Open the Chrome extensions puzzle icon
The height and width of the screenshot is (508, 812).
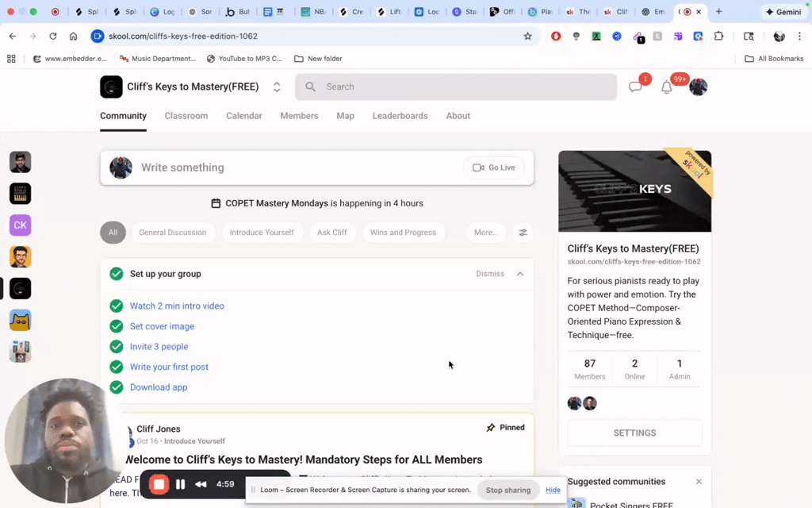718,37
